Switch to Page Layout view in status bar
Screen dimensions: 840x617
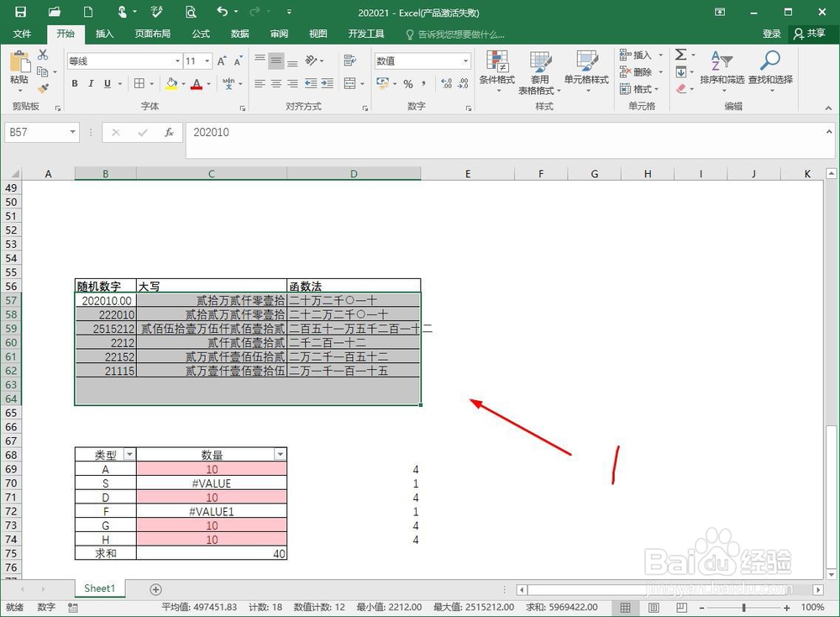click(x=654, y=608)
